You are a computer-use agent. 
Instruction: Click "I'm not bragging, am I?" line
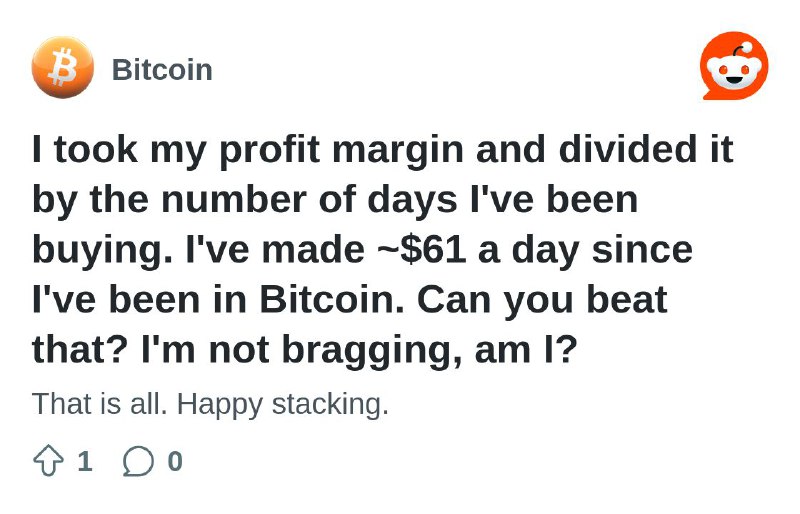pos(359,350)
